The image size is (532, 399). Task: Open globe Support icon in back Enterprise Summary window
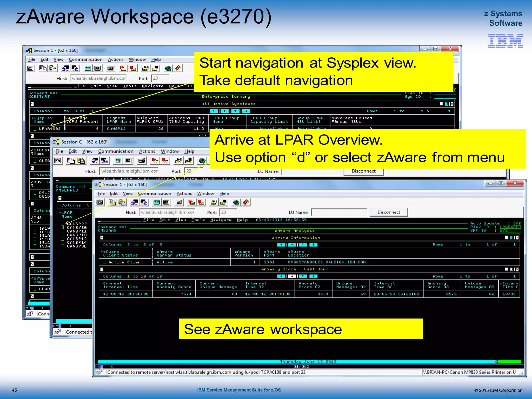[168, 68]
